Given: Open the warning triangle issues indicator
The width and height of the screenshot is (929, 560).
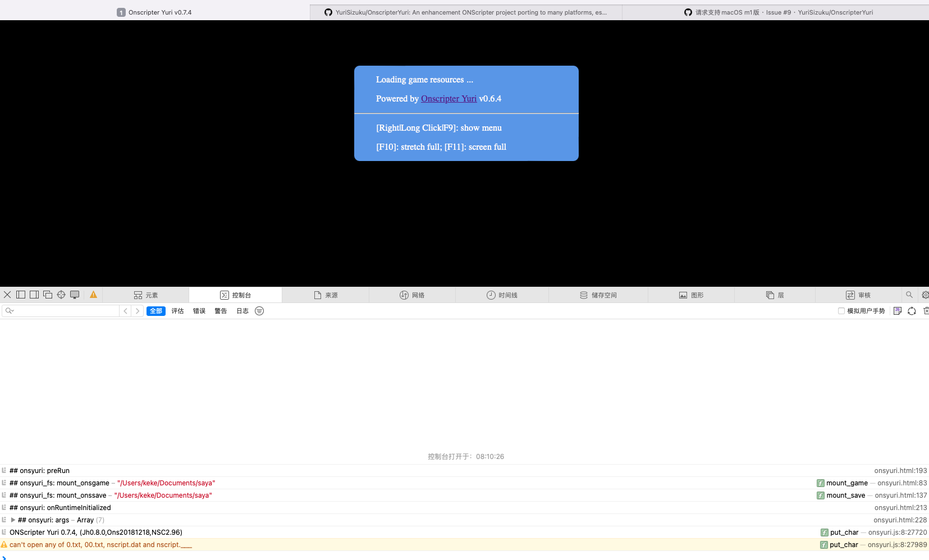Looking at the screenshot, I should (x=93, y=295).
